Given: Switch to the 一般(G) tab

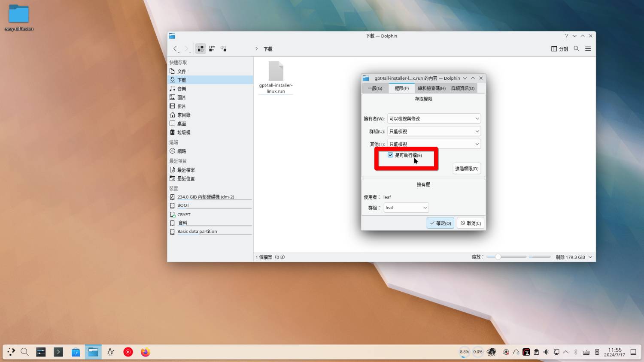Looking at the screenshot, I should pos(375,88).
